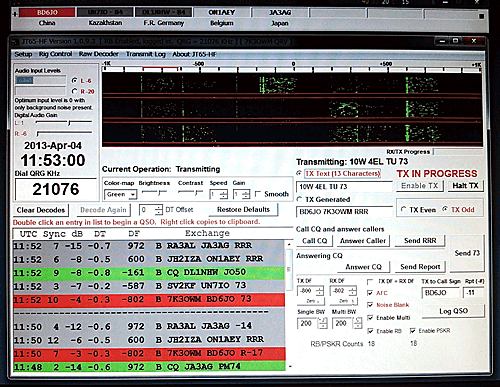The width and height of the screenshot is (500, 387).
Task: Select decode row 7K3OWM BD6JO R-17
Action: pos(149,353)
